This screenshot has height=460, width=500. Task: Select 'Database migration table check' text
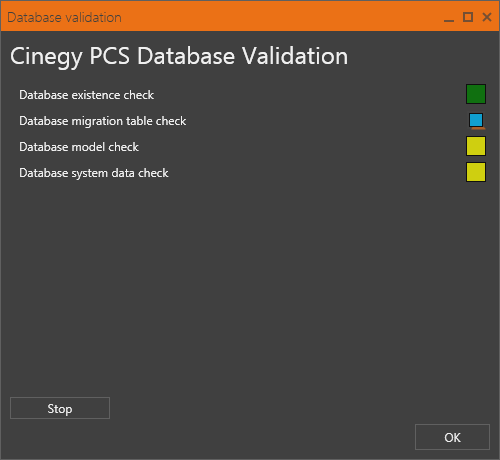[x=103, y=121]
